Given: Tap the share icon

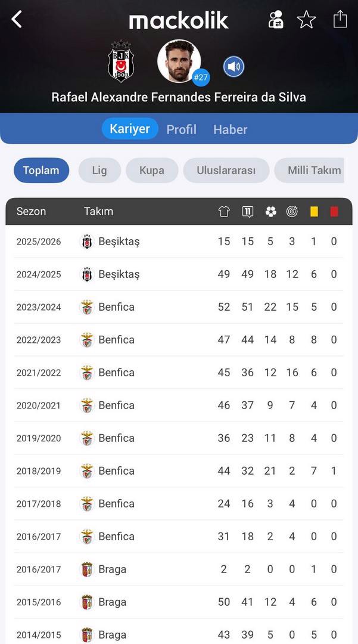Looking at the screenshot, I should pyautogui.click(x=340, y=19).
